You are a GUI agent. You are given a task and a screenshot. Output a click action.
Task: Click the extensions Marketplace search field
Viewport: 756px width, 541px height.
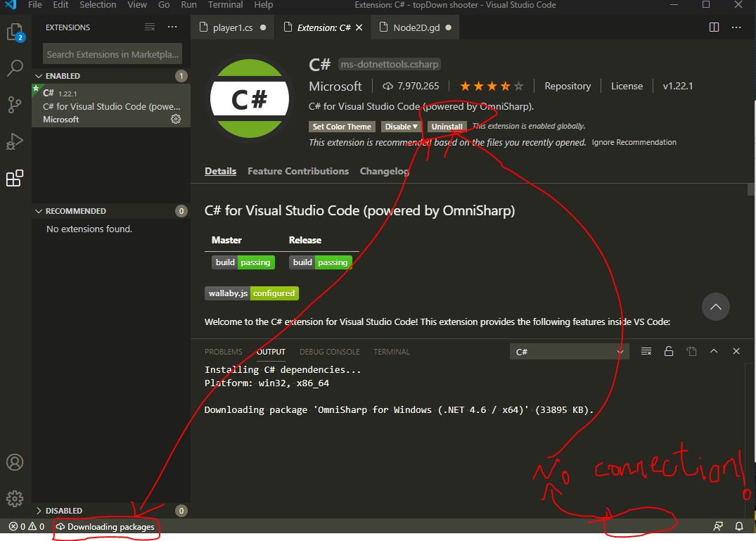[x=111, y=54]
